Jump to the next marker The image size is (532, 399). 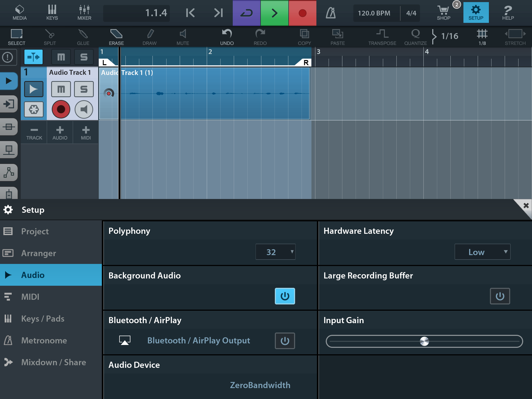[218, 13]
